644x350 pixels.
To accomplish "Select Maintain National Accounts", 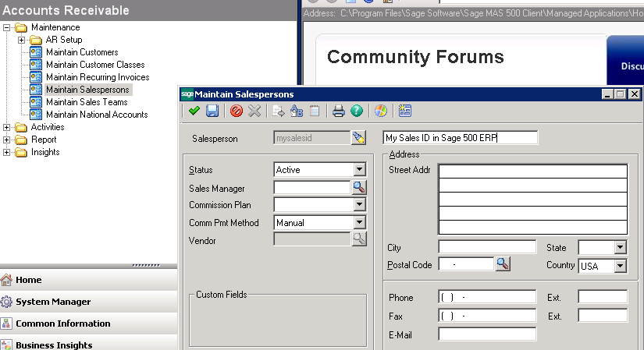I will (x=96, y=115).
